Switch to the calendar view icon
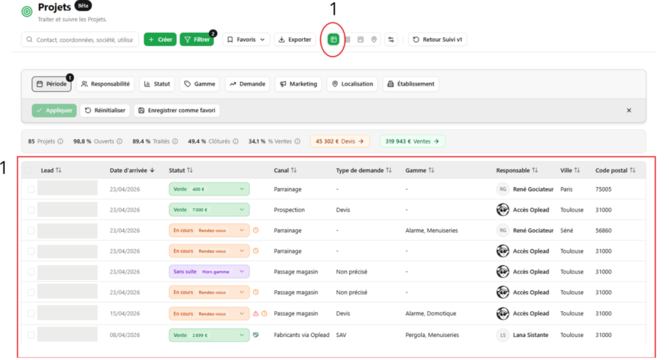The width and height of the screenshot is (669, 360). pyautogui.click(x=361, y=40)
